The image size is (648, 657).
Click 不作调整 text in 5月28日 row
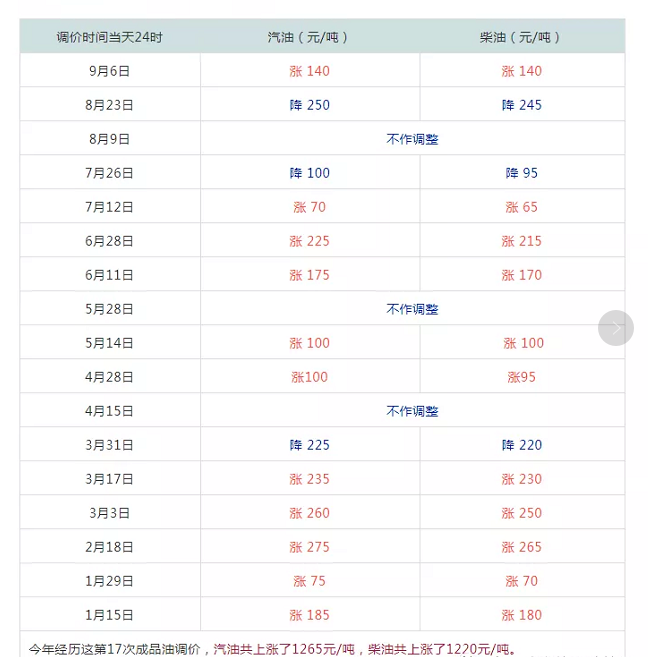coord(412,309)
